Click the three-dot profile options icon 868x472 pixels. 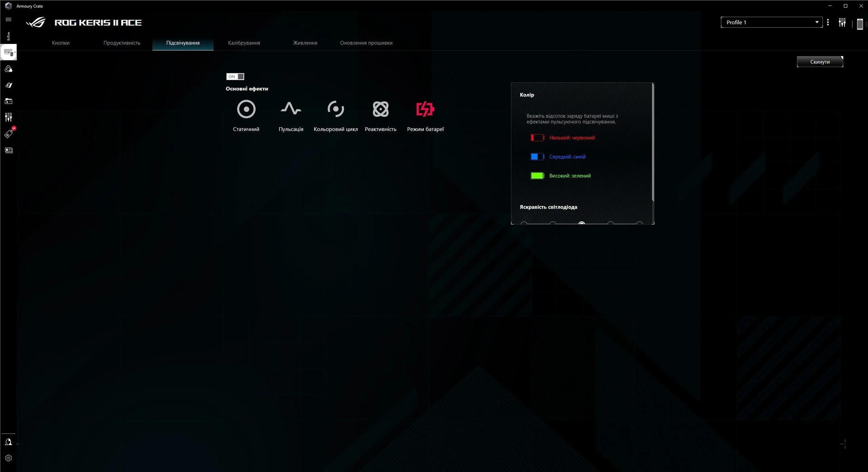[x=828, y=22]
